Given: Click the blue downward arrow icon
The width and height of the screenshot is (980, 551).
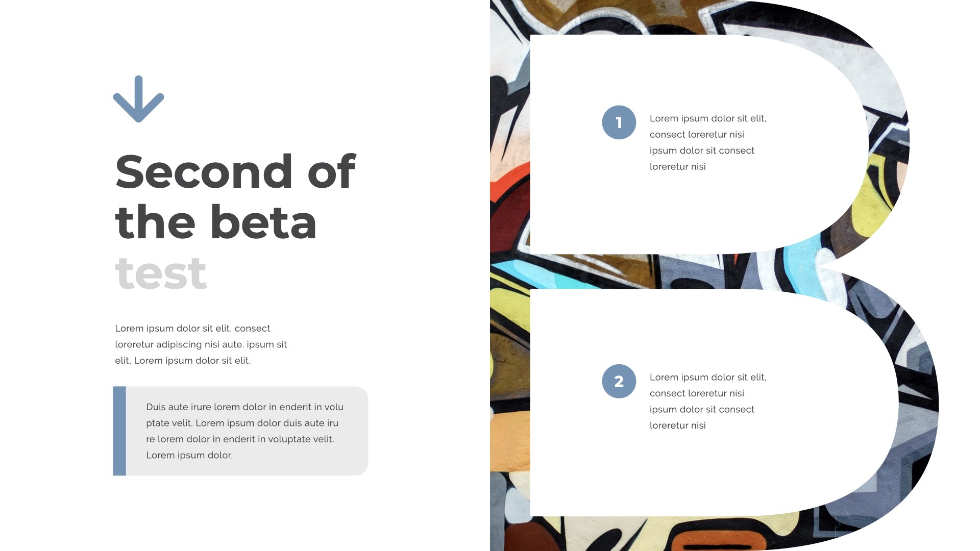Looking at the screenshot, I should point(138,99).
